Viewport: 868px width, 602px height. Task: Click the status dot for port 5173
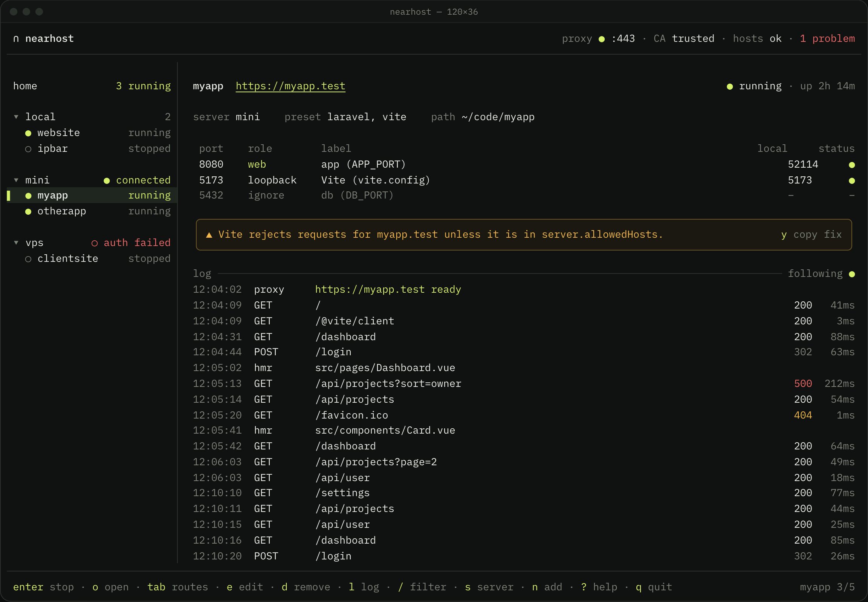pyautogui.click(x=851, y=181)
